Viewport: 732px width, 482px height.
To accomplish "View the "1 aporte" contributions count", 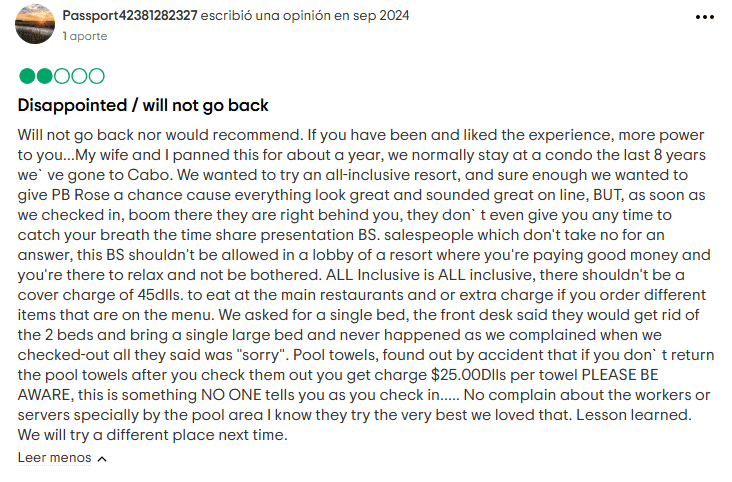I will pyautogui.click(x=85, y=36).
